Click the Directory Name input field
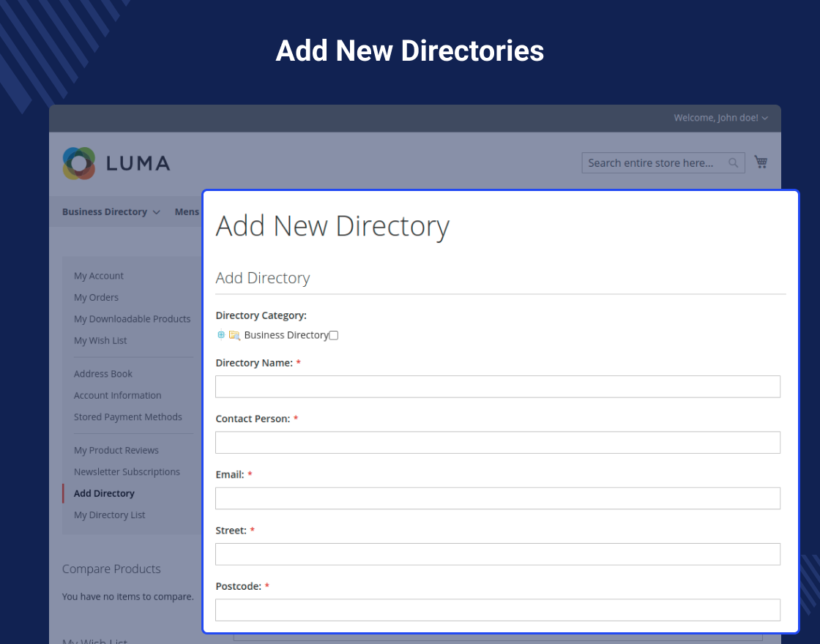Viewport: 820px width, 644px height. pos(498,387)
